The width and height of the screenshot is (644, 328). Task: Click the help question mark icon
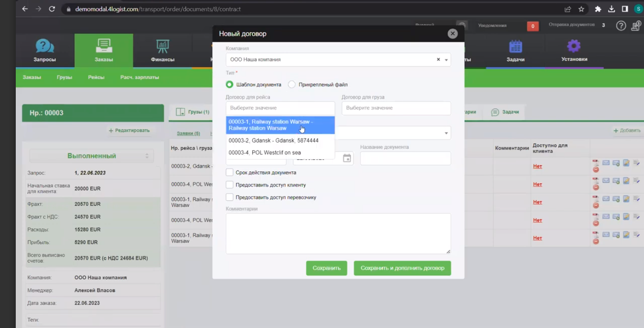[x=621, y=25]
